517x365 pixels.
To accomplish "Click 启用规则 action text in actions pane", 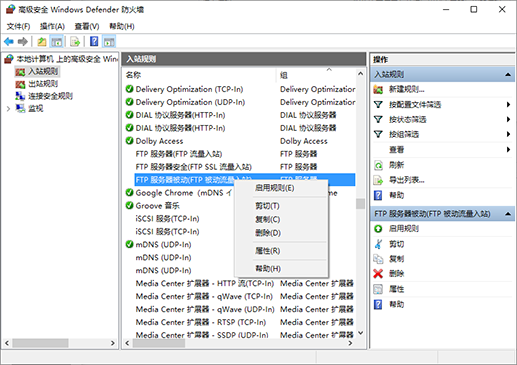I will click(404, 228).
